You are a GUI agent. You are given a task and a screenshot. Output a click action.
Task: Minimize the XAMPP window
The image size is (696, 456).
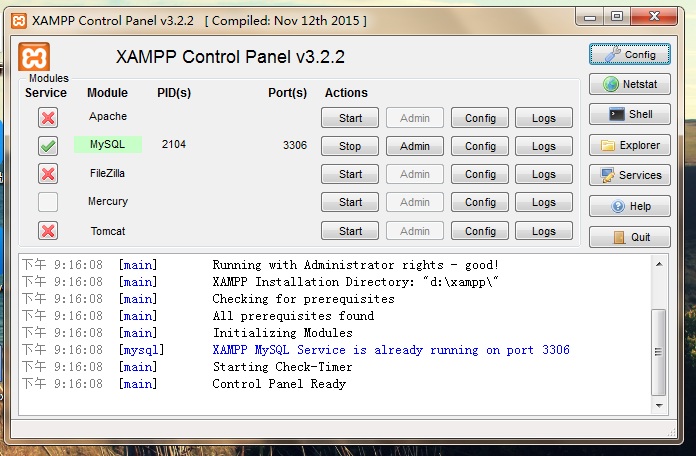pyautogui.click(x=589, y=17)
